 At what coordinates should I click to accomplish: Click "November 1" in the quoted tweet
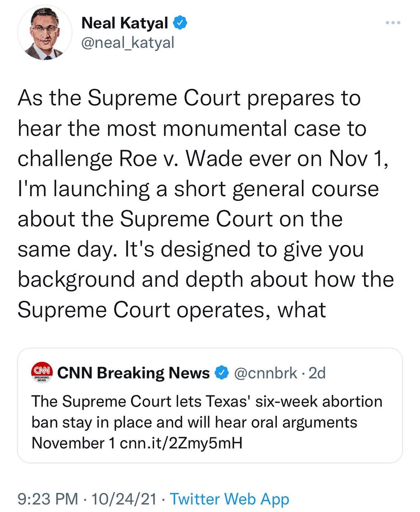(73, 443)
